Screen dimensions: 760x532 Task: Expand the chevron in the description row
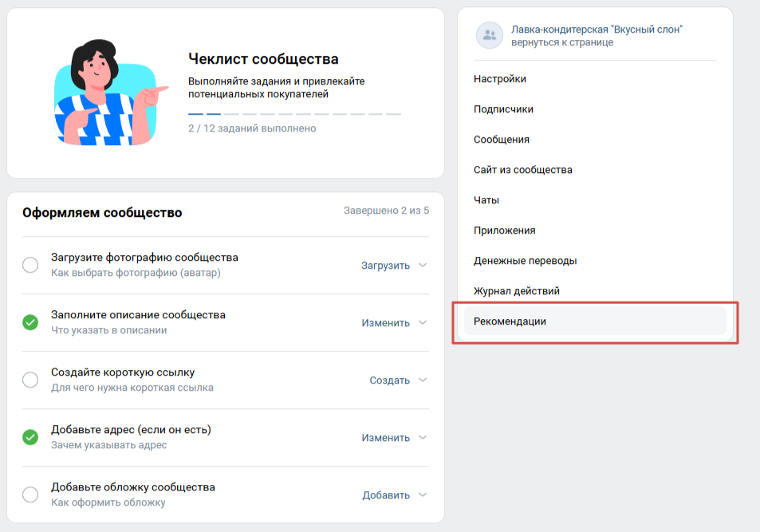click(423, 323)
